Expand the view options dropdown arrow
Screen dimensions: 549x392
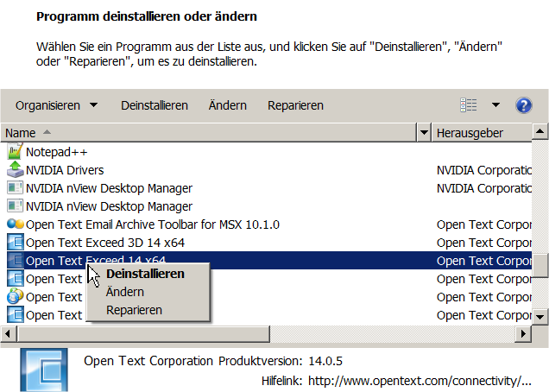point(495,105)
